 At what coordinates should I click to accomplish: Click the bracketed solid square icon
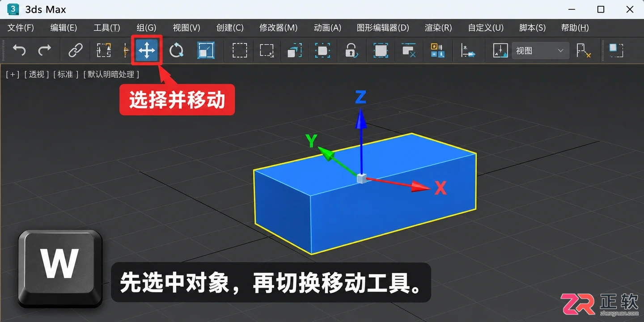[381, 50]
